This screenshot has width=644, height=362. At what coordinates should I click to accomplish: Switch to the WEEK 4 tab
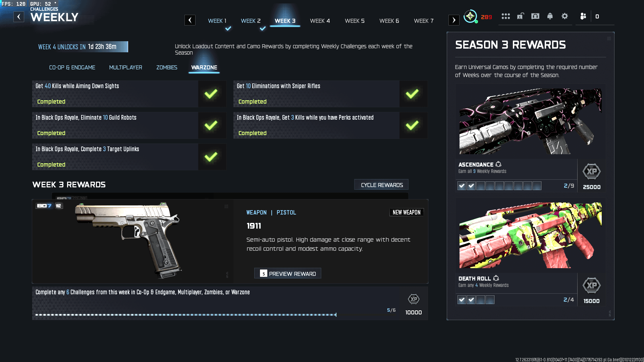point(320,21)
